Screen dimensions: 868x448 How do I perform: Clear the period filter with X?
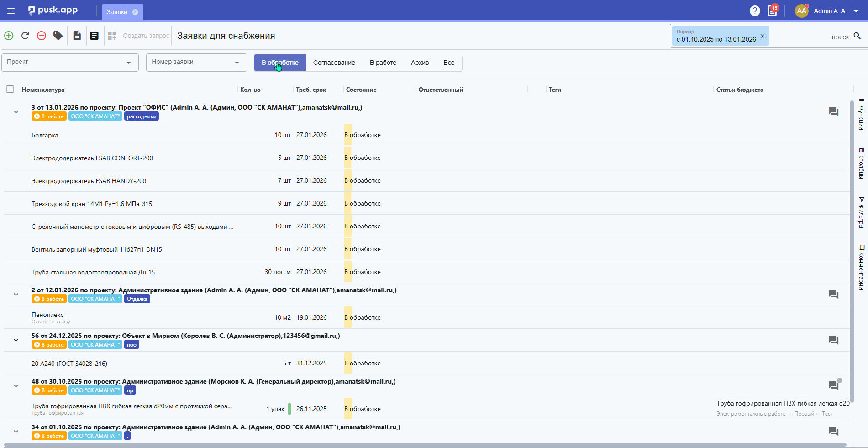(762, 36)
